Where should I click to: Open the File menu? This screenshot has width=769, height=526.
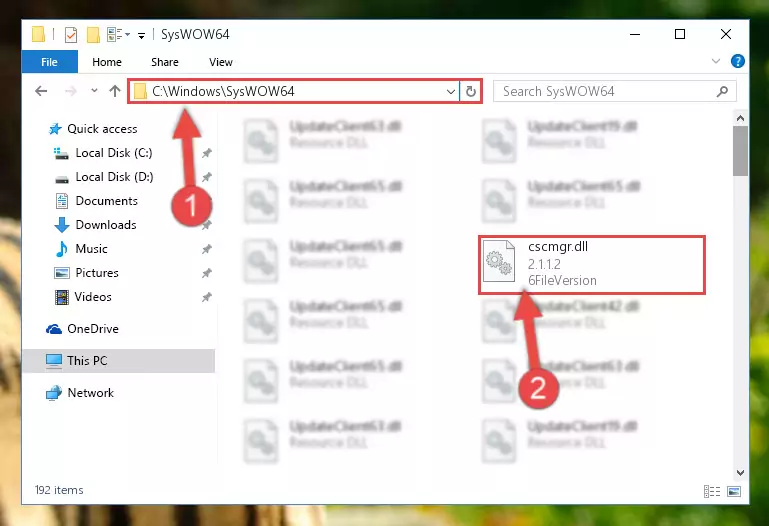click(x=50, y=62)
